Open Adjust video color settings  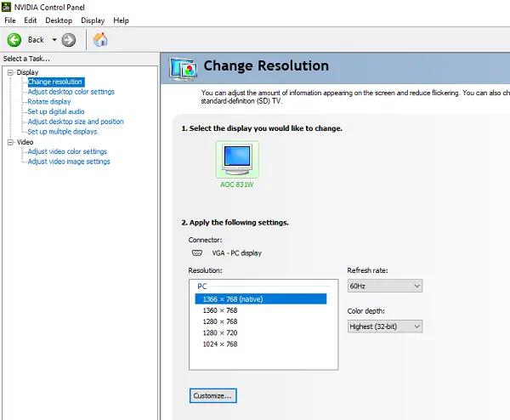(67, 151)
